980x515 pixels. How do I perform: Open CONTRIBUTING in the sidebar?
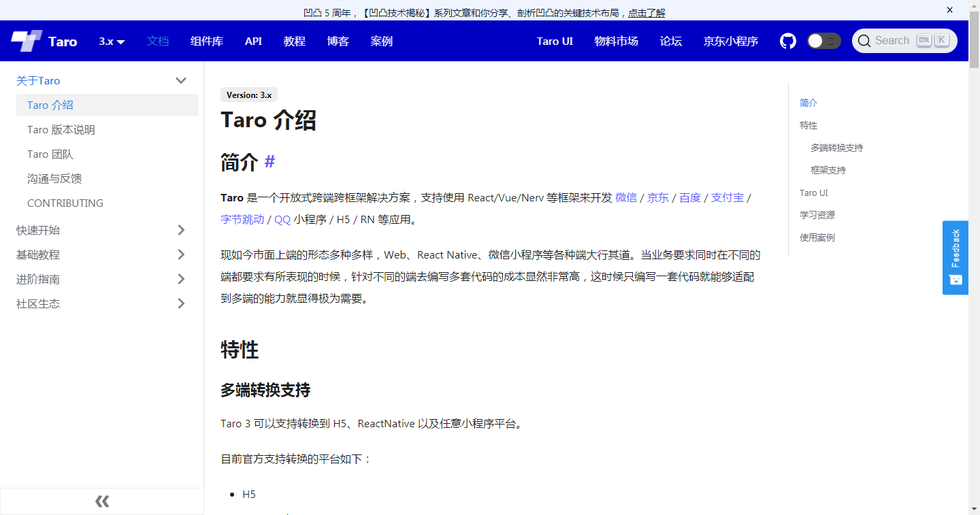pyautogui.click(x=108, y=203)
